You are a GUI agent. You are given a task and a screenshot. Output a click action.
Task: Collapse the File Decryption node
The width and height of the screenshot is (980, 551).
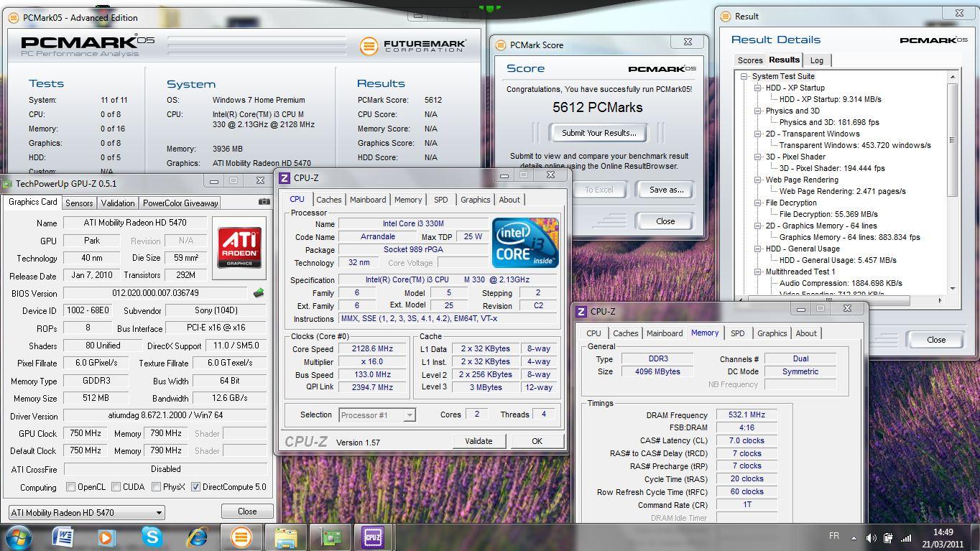pyautogui.click(x=757, y=203)
